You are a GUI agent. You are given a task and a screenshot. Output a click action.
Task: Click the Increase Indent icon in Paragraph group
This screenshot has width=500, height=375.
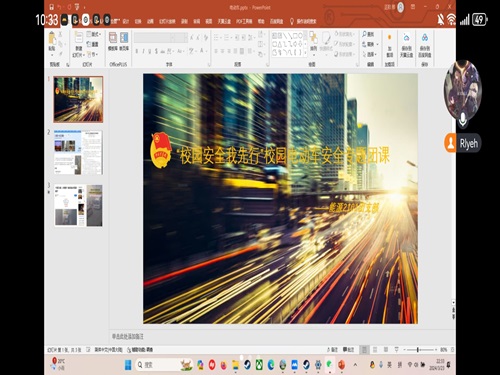click(244, 37)
